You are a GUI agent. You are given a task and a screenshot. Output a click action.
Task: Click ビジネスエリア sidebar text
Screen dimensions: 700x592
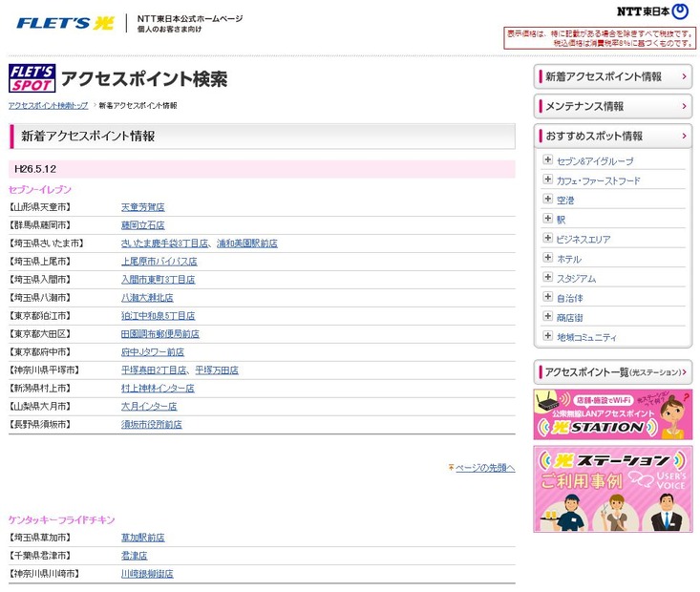click(x=583, y=240)
